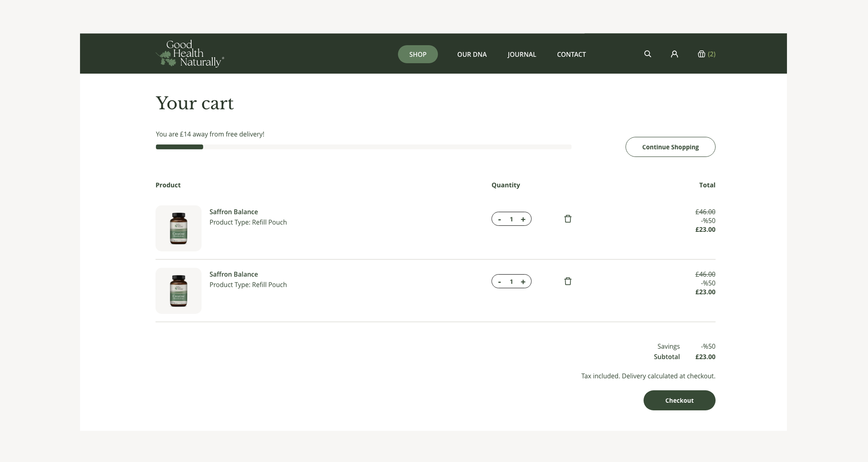The image size is (868, 462).
Task: Open the account profile icon
Action: [x=674, y=54]
